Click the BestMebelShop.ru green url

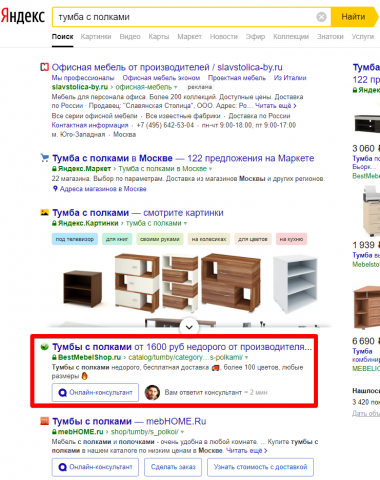point(89,357)
